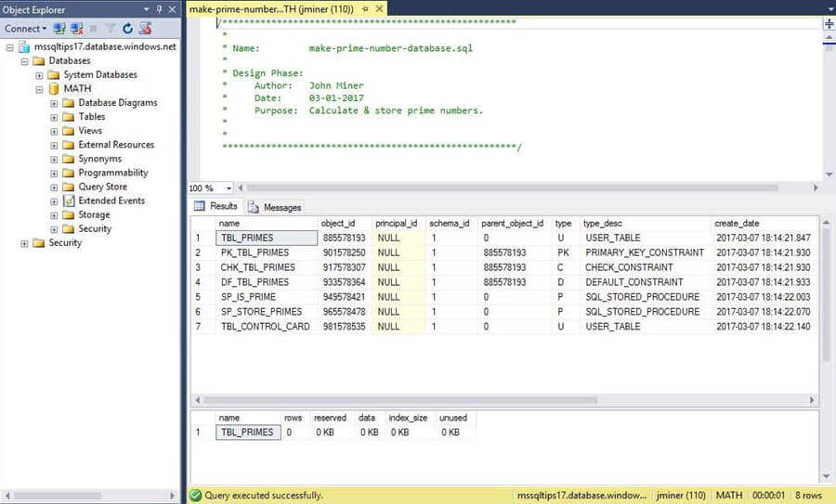
Task: Open the Activity Monitor icon in Object Explorer
Action: [x=144, y=29]
